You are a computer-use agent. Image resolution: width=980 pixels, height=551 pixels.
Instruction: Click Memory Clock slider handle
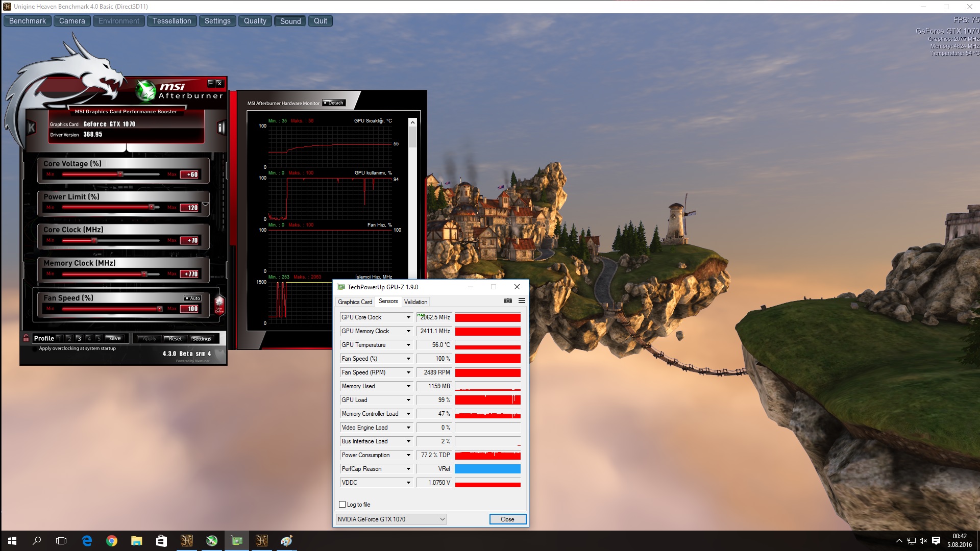click(x=144, y=274)
